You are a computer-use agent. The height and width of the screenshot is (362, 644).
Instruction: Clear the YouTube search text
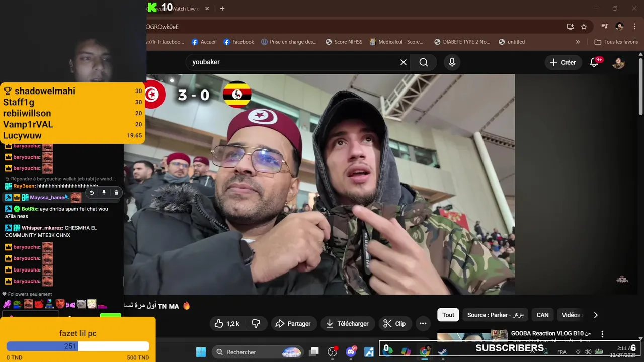[404, 62]
